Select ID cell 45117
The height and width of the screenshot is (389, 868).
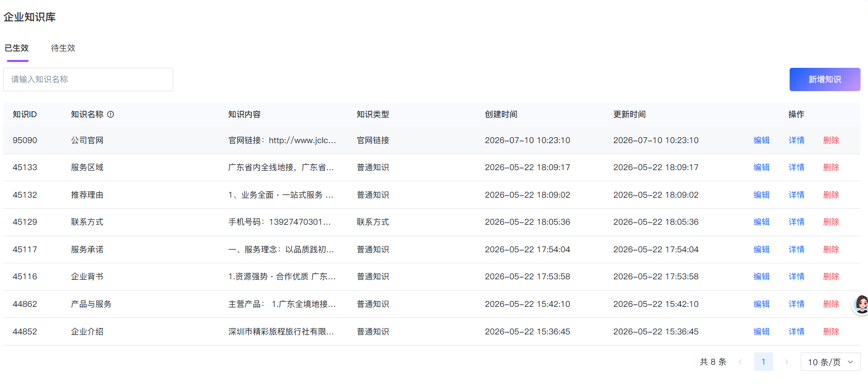coord(25,250)
